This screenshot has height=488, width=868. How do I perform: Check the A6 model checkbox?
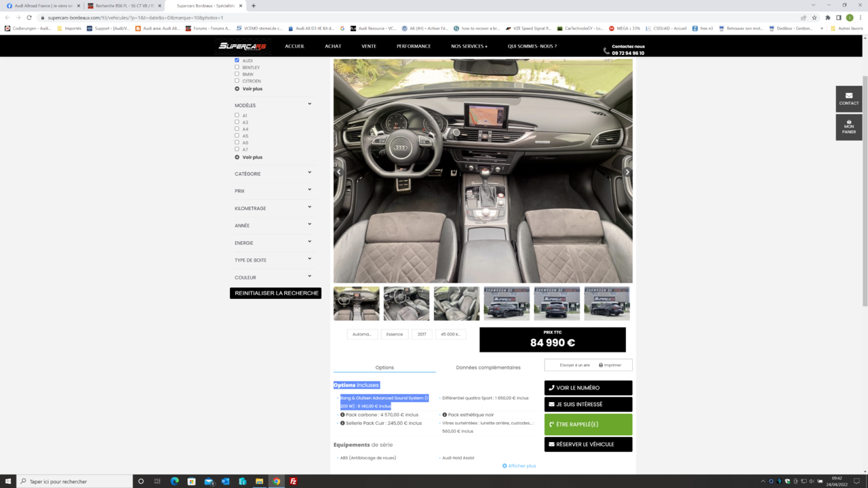(237, 142)
